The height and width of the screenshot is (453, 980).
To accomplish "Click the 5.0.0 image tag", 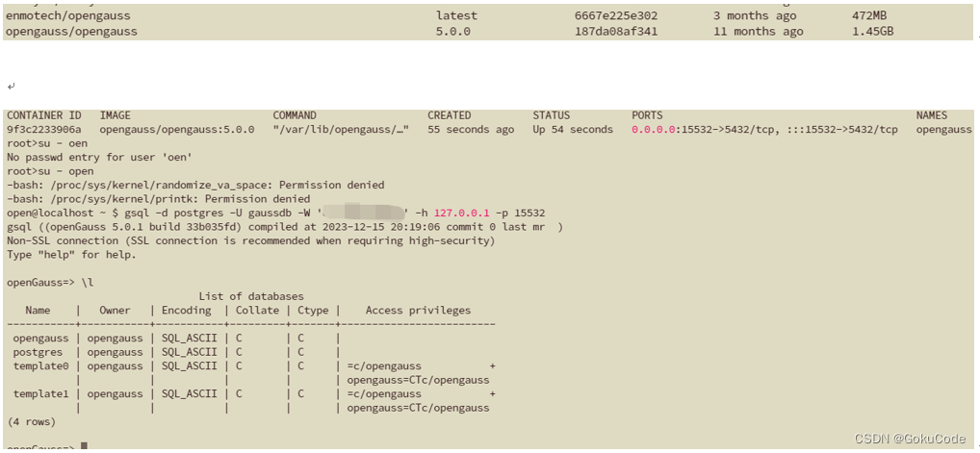I will [x=453, y=31].
